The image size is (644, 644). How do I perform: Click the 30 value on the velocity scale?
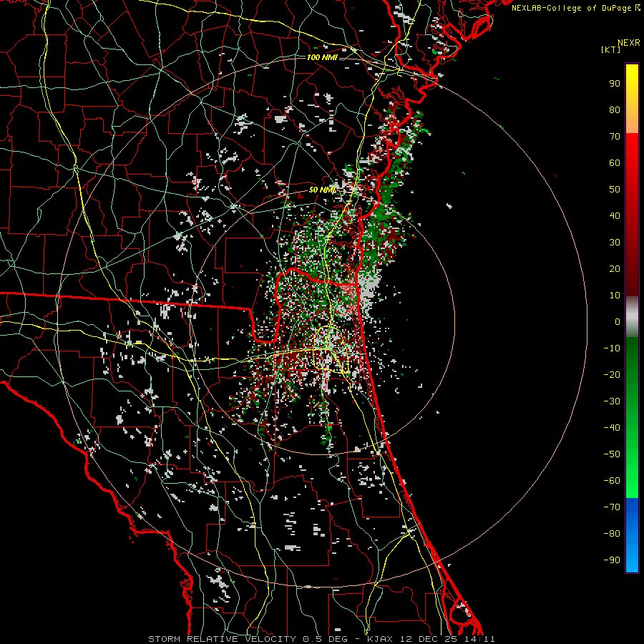(x=615, y=243)
